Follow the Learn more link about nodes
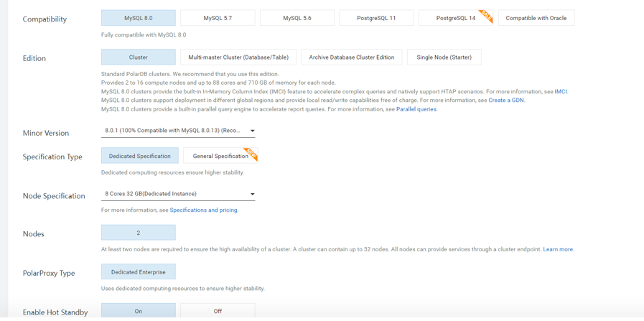 558,249
